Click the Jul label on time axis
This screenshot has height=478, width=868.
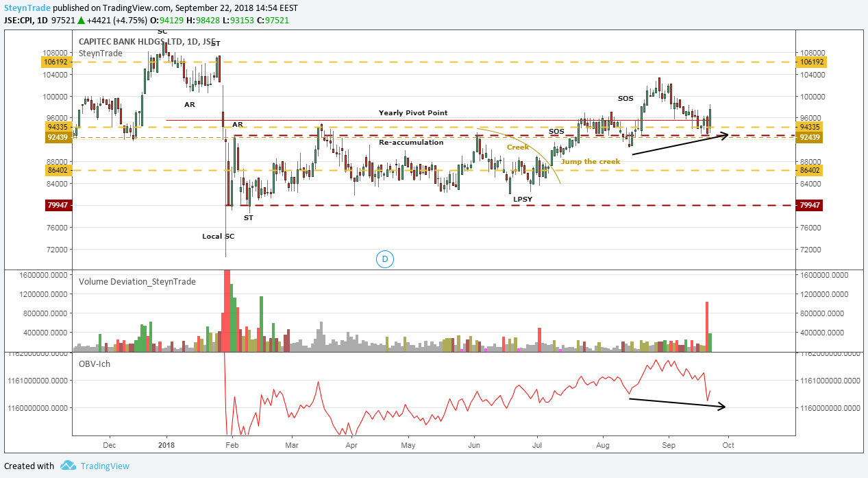[x=536, y=444]
